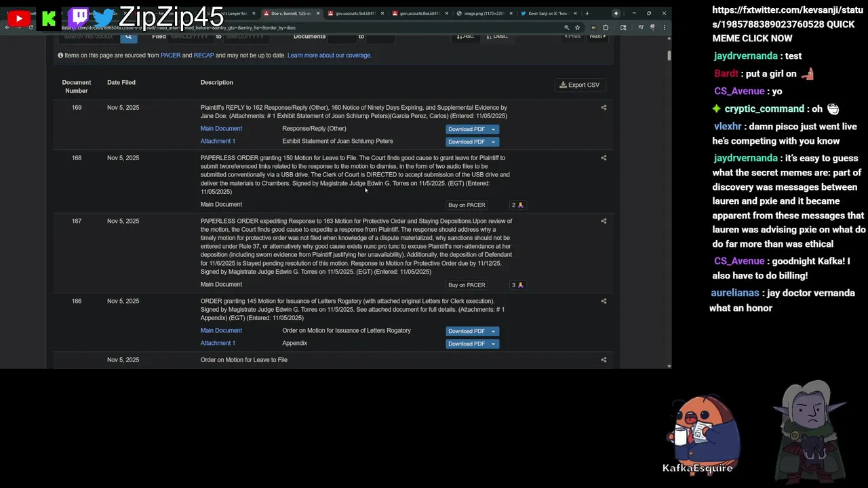Screen dimensions: 868x488
Task: Open the RECAP link
Action: [x=203, y=55]
